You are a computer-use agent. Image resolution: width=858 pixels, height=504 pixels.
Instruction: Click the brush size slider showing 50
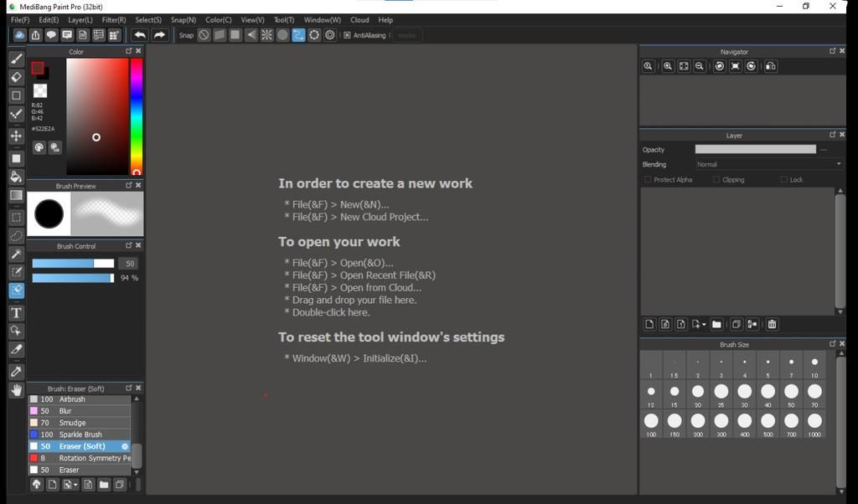(73, 264)
